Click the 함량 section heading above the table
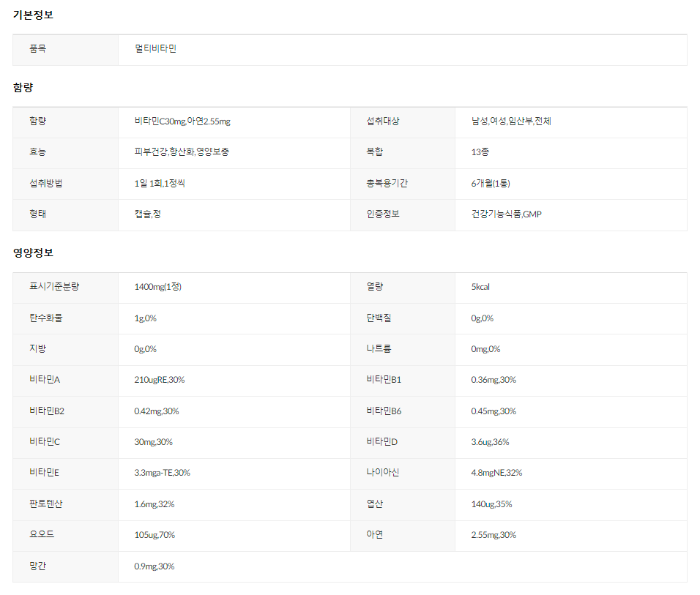 (23, 88)
